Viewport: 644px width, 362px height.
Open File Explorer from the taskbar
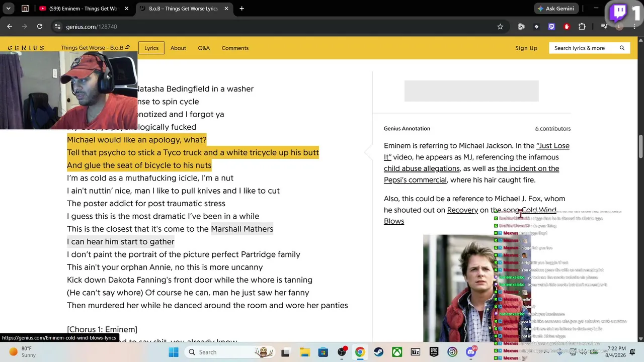(x=304, y=352)
